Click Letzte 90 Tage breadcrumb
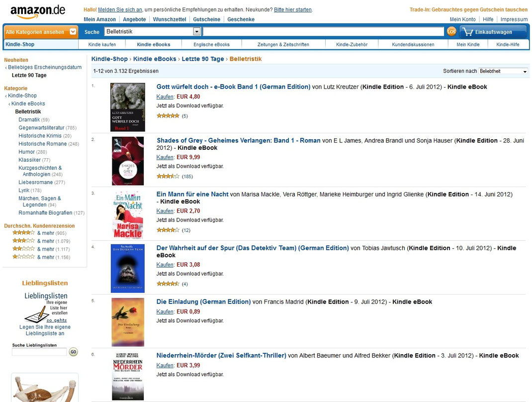 coord(203,59)
